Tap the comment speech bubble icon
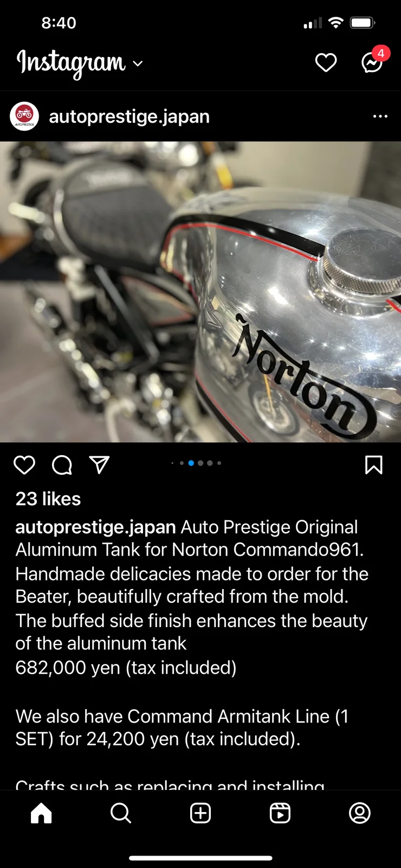 pos(62,465)
